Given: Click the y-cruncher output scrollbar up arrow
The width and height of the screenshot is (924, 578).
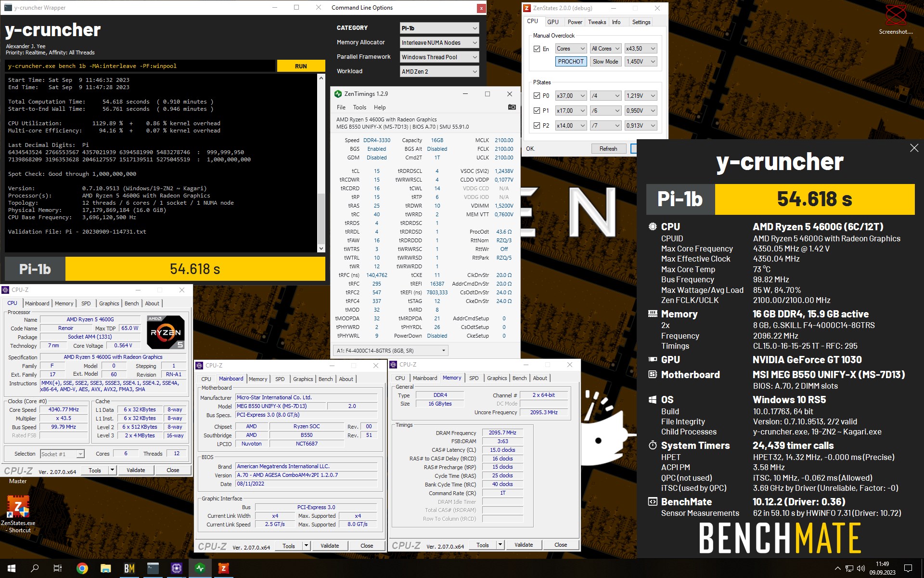Looking at the screenshot, I should point(321,78).
